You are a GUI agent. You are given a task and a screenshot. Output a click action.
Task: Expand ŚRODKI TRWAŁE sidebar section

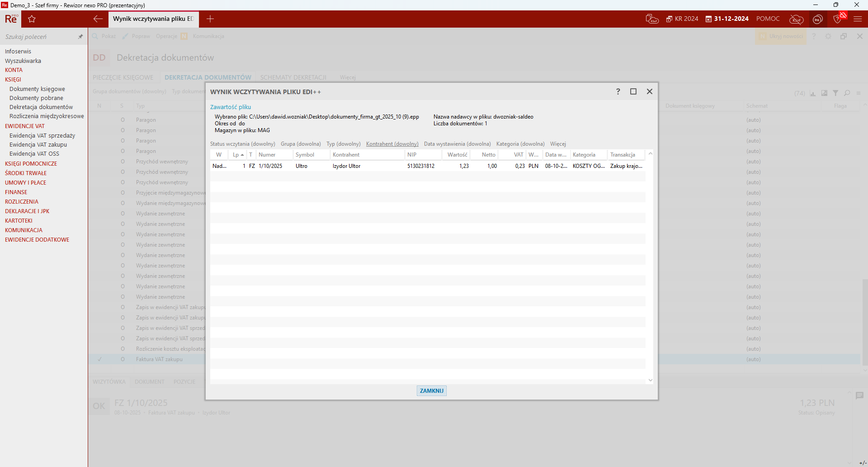pyautogui.click(x=26, y=173)
